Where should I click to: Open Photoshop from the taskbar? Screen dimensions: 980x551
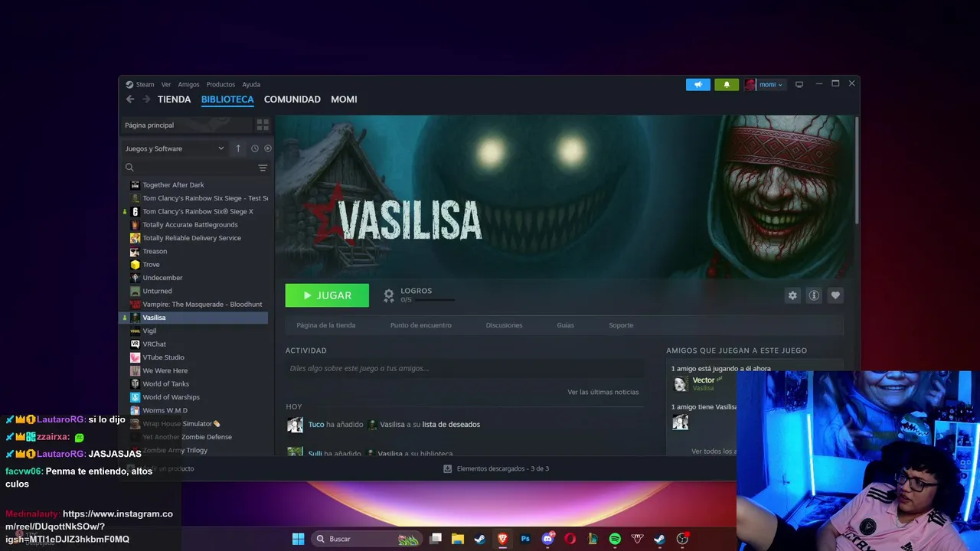[525, 539]
